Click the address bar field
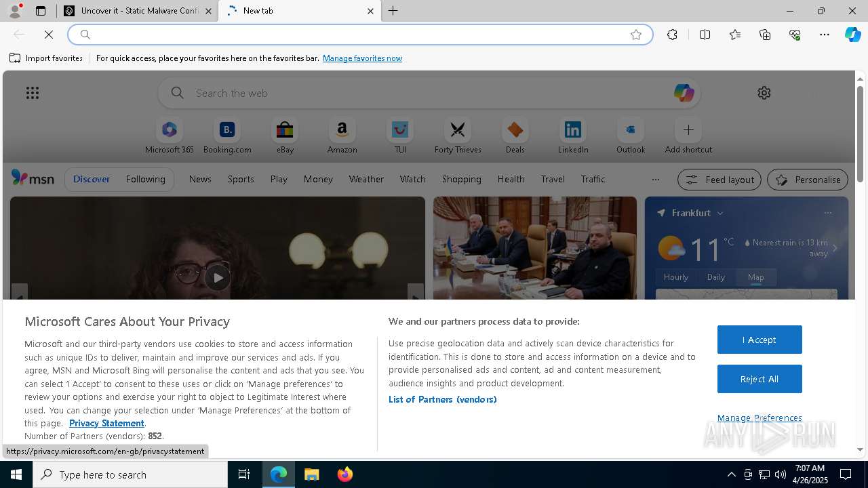Image resolution: width=868 pixels, height=488 pixels. click(359, 35)
